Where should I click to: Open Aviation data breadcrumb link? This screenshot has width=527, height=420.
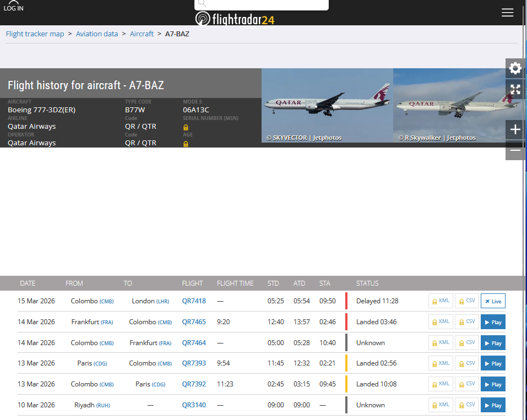click(x=97, y=34)
